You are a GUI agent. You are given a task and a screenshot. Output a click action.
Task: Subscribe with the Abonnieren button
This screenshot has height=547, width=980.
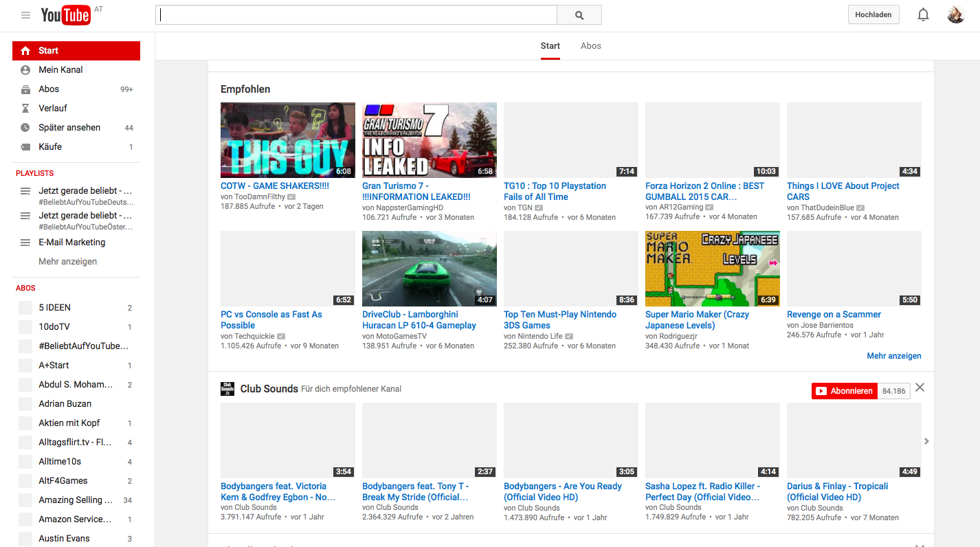[x=844, y=391]
